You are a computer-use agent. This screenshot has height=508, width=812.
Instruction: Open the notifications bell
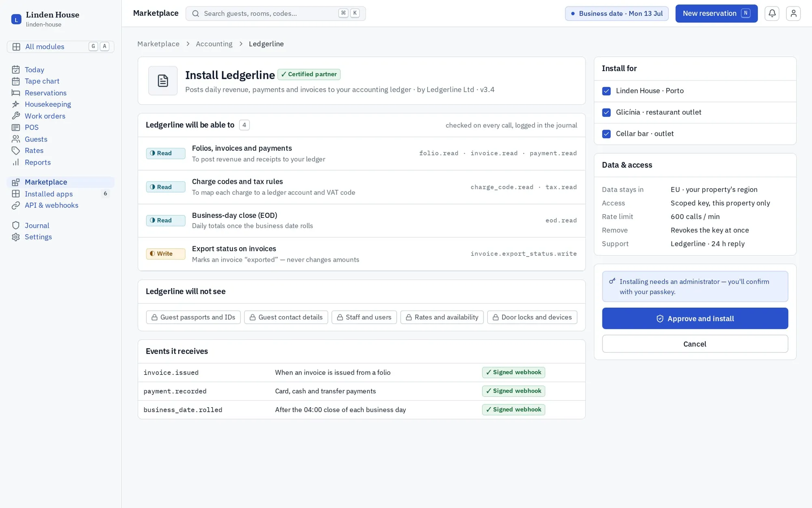click(x=772, y=13)
